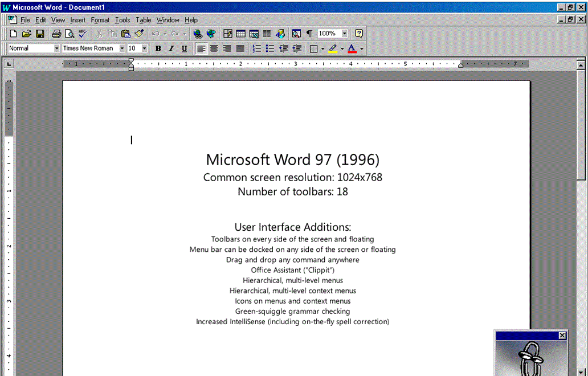588x376 pixels.
Task: Run Spelling and Grammar check
Action: tap(83, 34)
